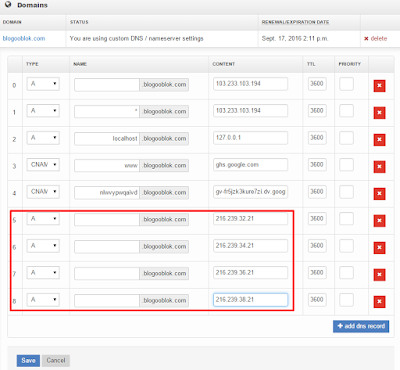Click TTL field in row 5
Viewport: 400px width, 370px height.
[317, 219]
